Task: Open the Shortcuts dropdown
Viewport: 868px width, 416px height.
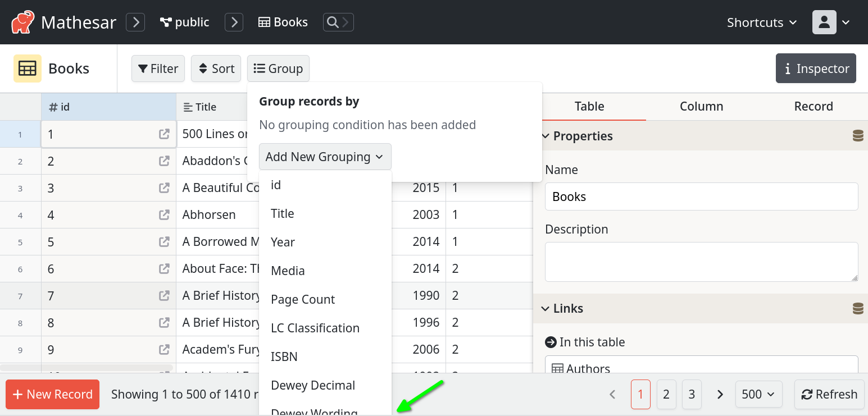Action: [761, 22]
